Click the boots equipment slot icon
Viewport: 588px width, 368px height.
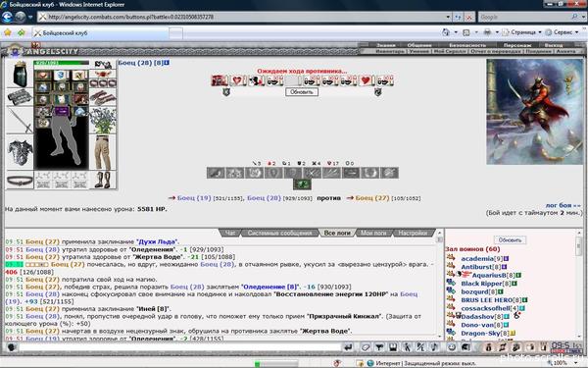pyautogui.click(x=102, y=180)
